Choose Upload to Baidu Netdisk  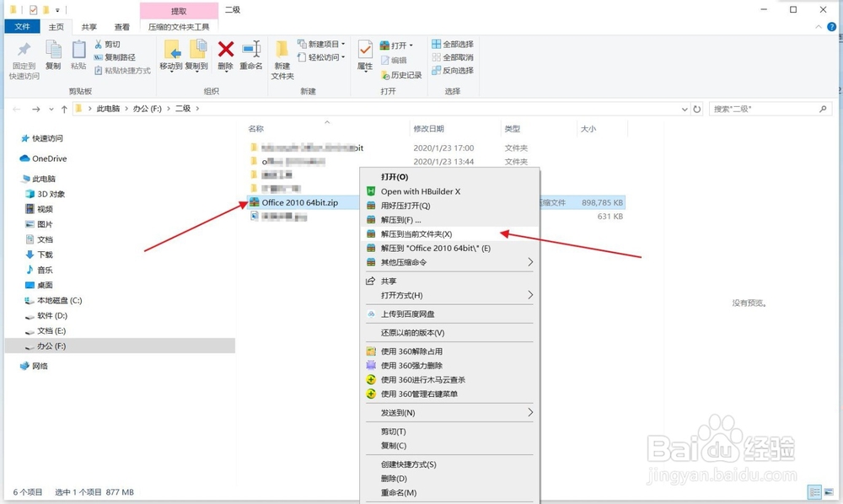(x=449, y=314)
